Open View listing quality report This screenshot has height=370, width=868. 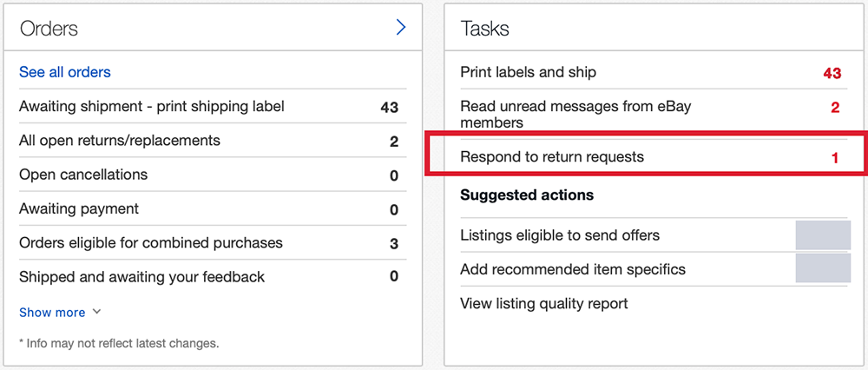[544, 303]
